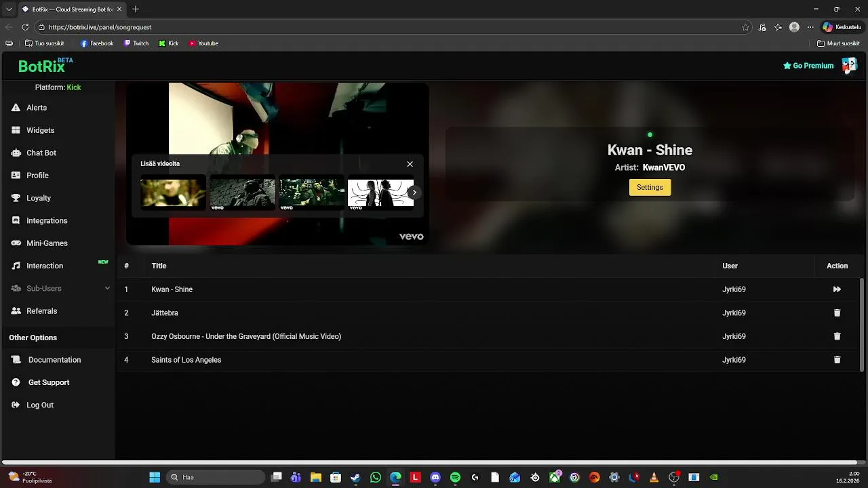Click the Get Support question mark icon
This screenshot has height=488, width=868.
coord(16,382)
